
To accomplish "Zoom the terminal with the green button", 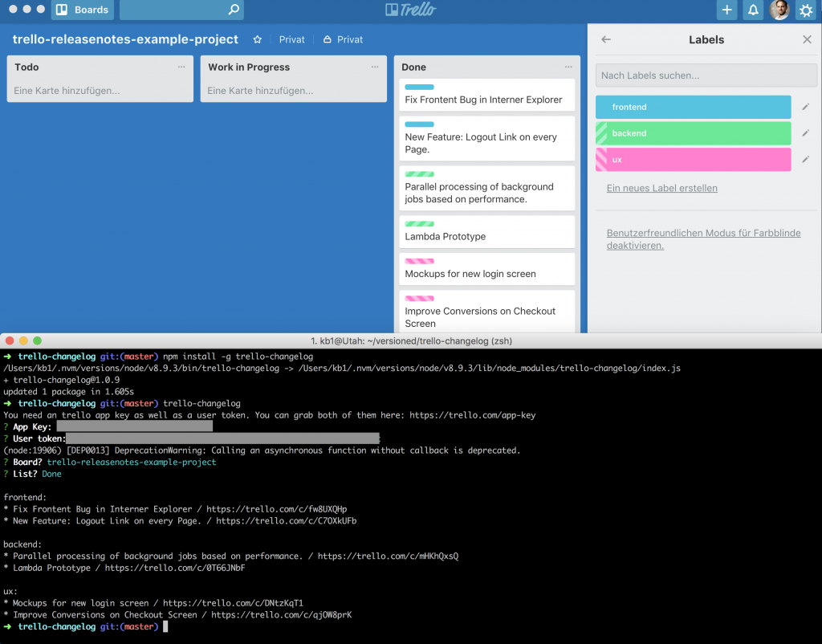I will pos(37,341).
